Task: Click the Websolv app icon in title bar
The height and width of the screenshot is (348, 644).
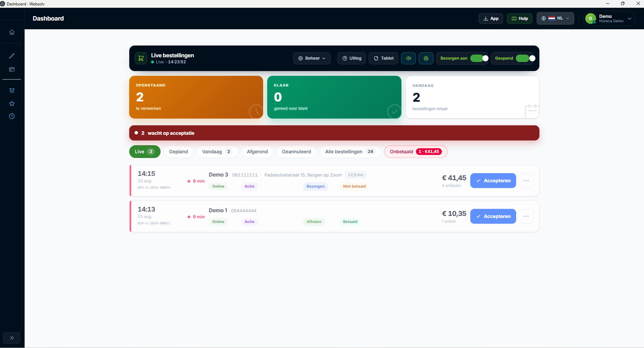Action: 3,4
